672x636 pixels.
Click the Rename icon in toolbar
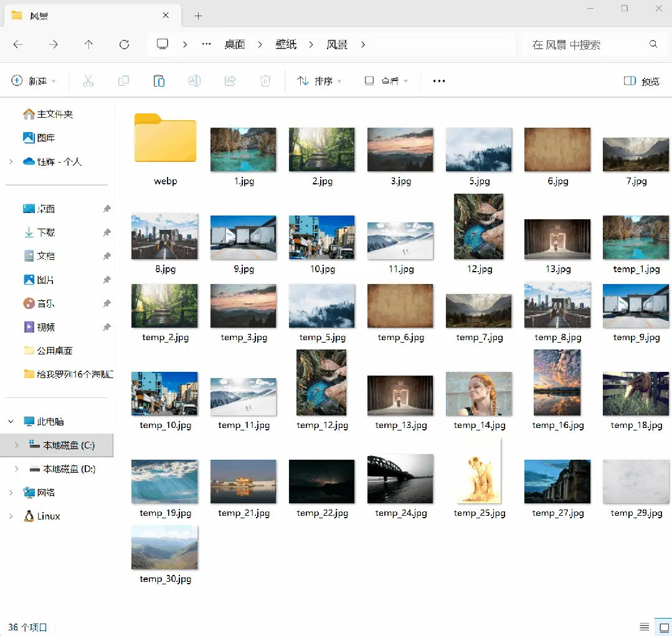[194, 81]
